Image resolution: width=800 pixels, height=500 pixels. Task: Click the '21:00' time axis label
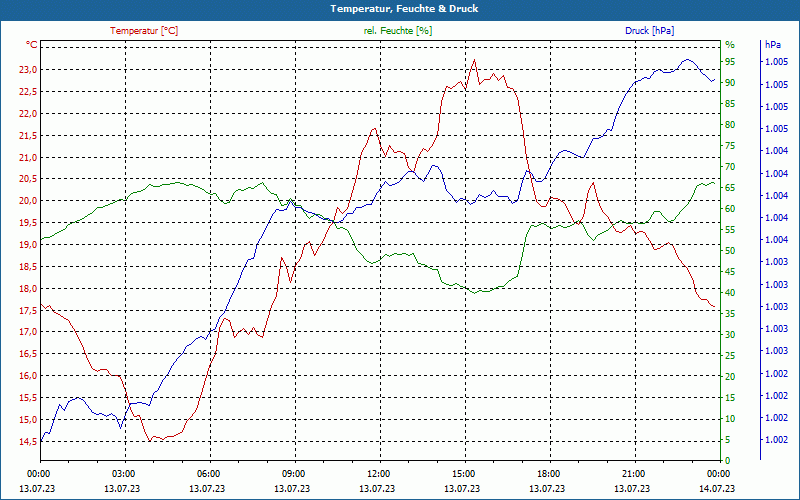633,474
